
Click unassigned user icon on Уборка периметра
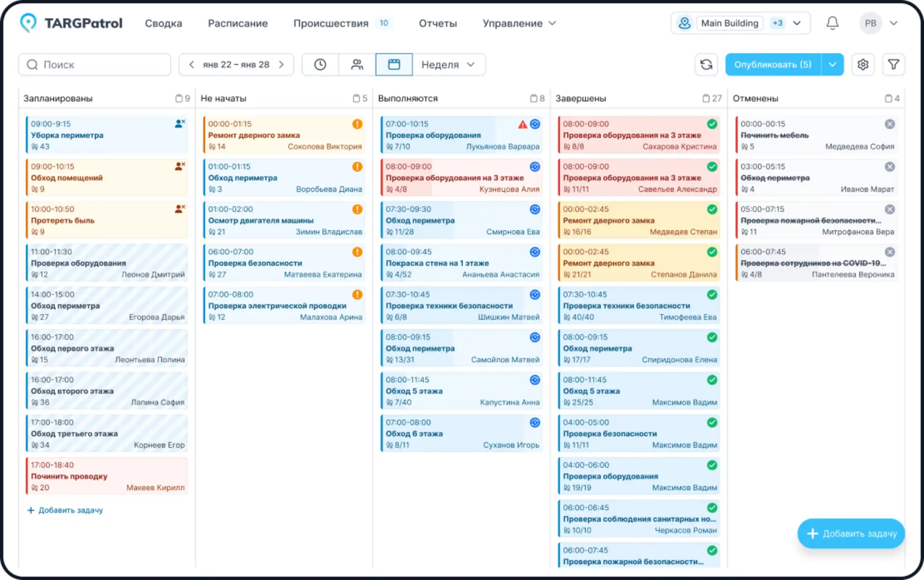coord(180,124)
